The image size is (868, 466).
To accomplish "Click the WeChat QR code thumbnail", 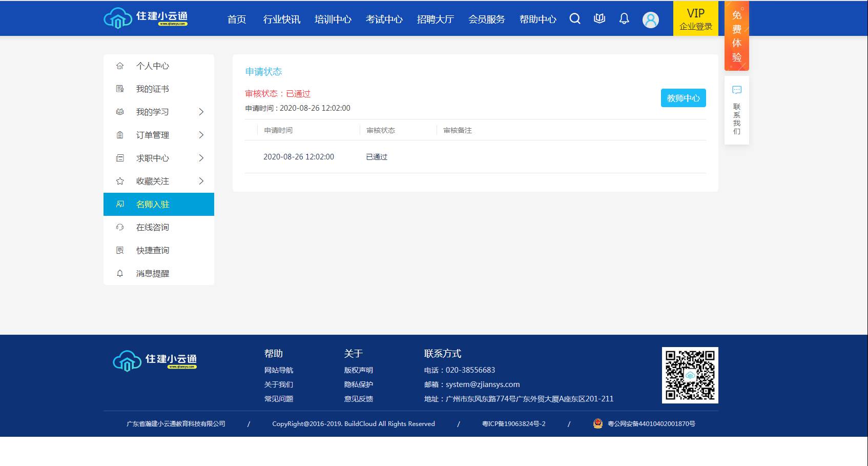I will click(x=690, y=375).
